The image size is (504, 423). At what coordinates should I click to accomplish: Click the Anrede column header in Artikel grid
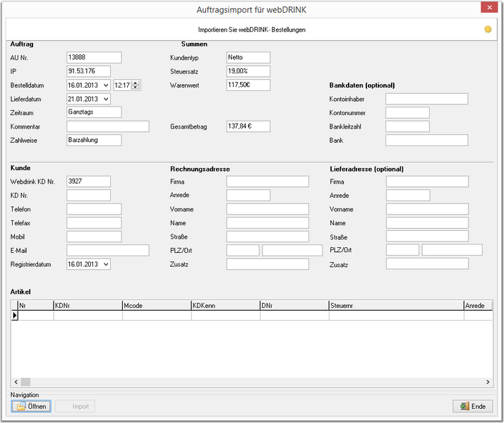click(479, 306)
